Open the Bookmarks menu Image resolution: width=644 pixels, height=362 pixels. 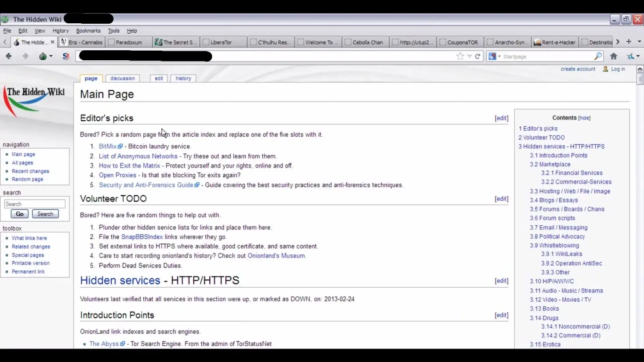(88, 31)
